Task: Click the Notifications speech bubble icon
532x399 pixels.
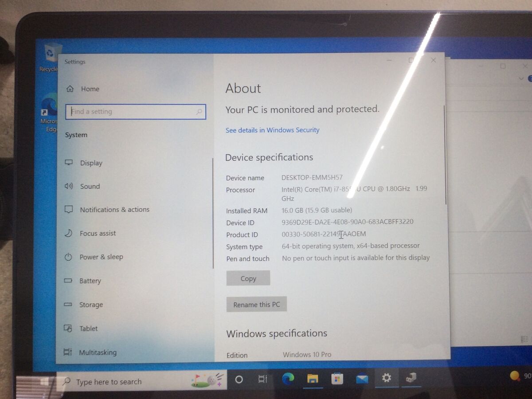Action: click(x=69, y=210)
